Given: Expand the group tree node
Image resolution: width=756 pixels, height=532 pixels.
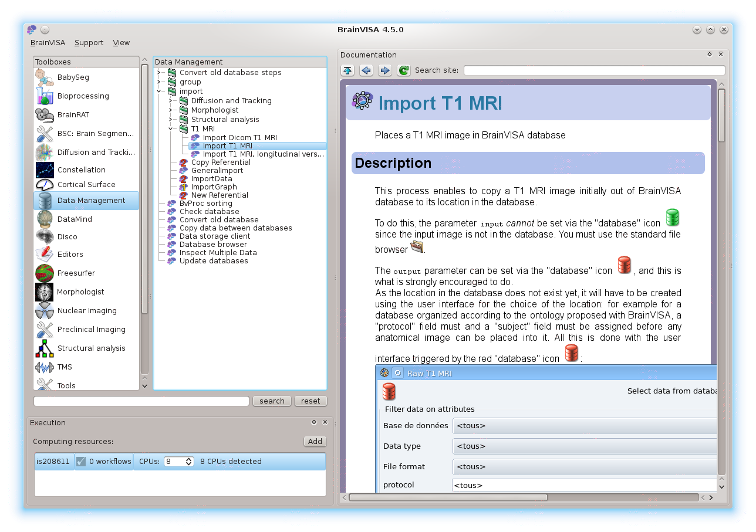Looking at the screenshot, I should pyautogui.click(x=158, y=82).
